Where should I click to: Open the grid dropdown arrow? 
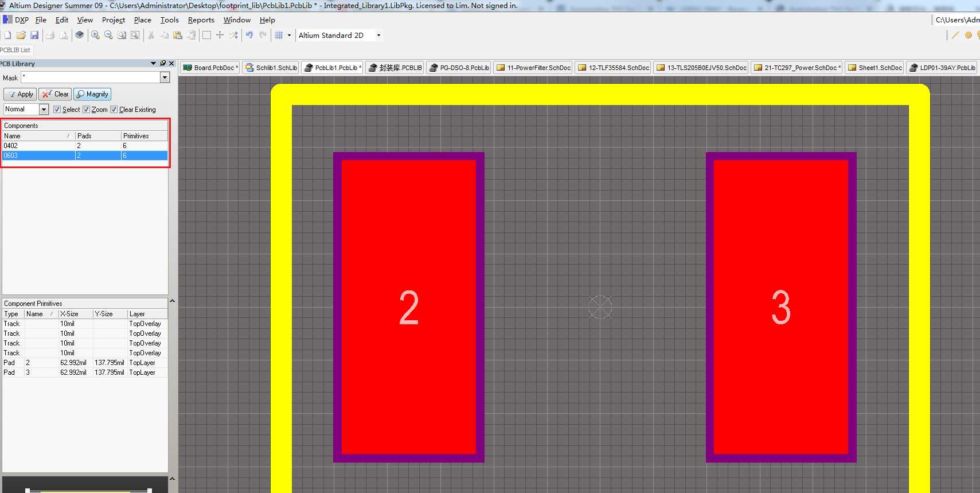pos(289,35)
